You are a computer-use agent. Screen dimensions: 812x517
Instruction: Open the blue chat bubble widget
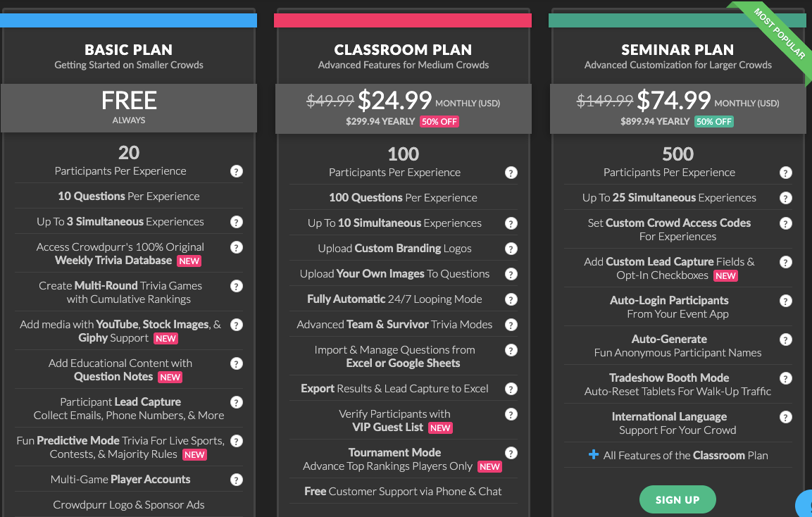pyautogui.click(x=806, y=504)
